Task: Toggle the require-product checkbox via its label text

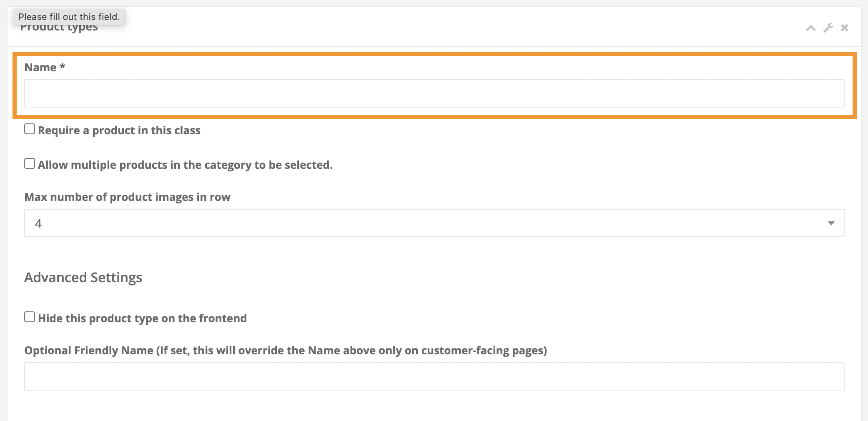Action: 119,130
